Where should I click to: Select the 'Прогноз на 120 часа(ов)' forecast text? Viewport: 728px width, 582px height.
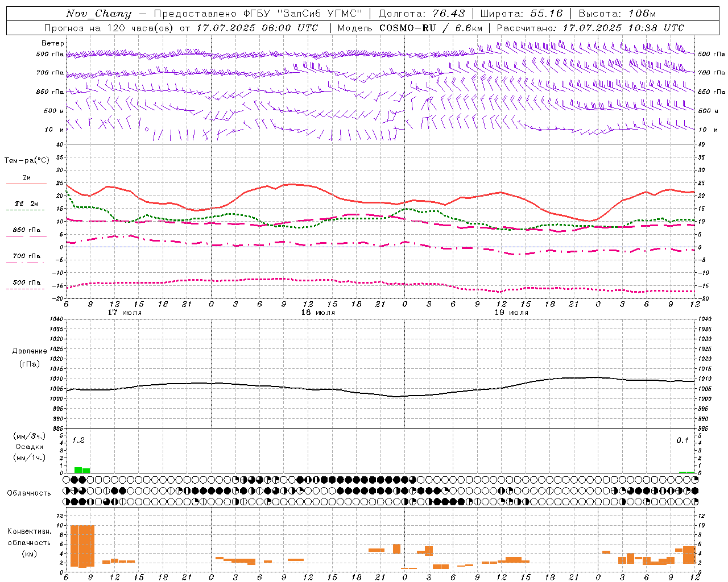pyautogui.click(x=110, y=28)
